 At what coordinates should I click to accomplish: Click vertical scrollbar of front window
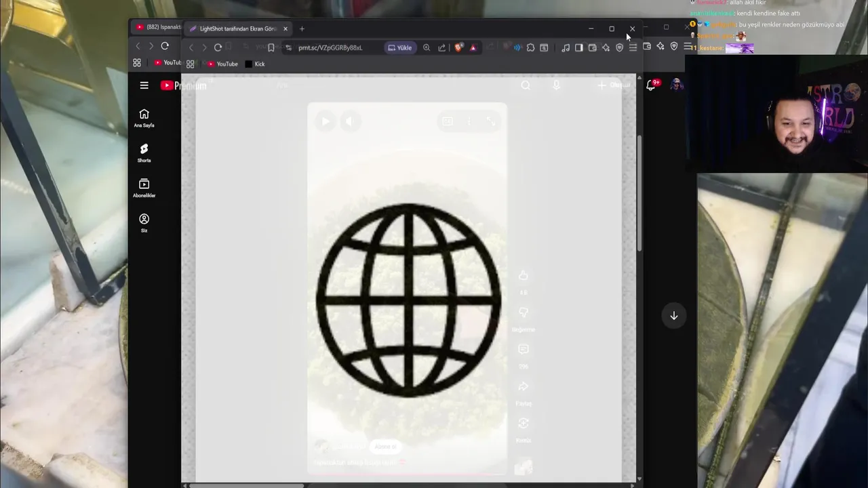(639, 195)
